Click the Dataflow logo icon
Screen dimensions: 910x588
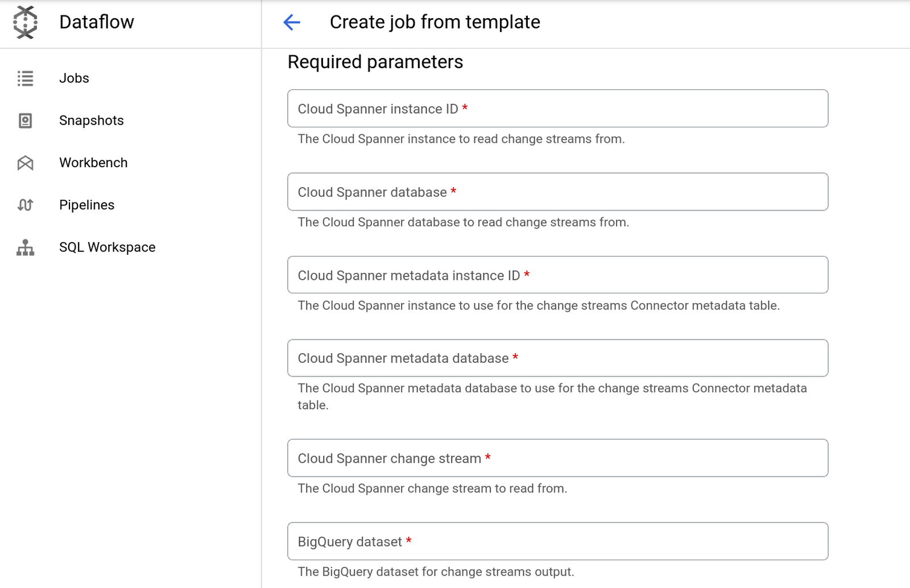(x=25, y=22)
